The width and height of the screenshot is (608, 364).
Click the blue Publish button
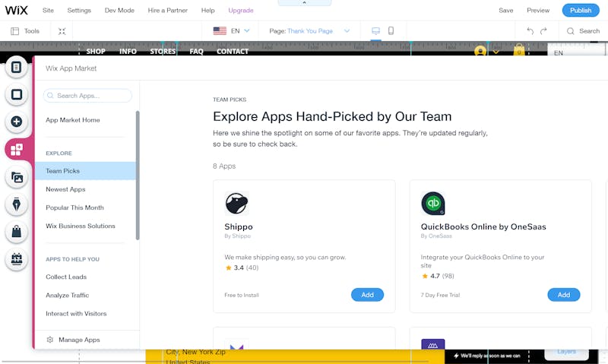point(581,10)
